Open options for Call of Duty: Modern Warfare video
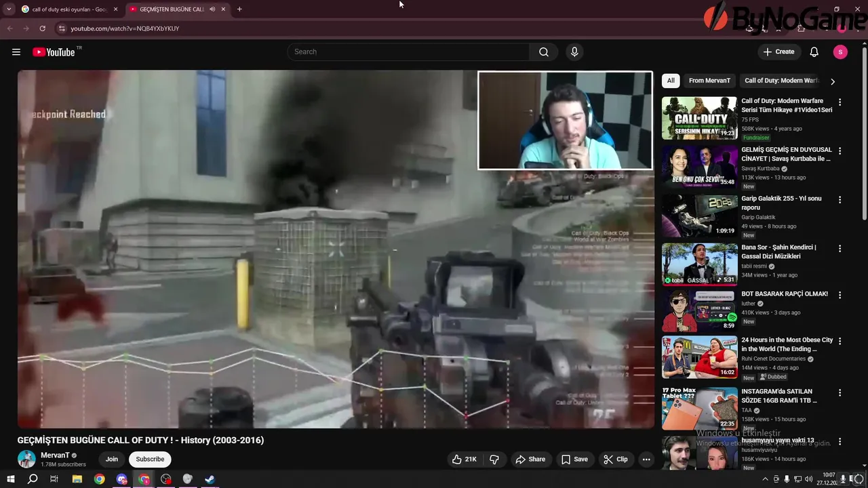The height and width of the screenshot is (488, 868). pos(840,102)
